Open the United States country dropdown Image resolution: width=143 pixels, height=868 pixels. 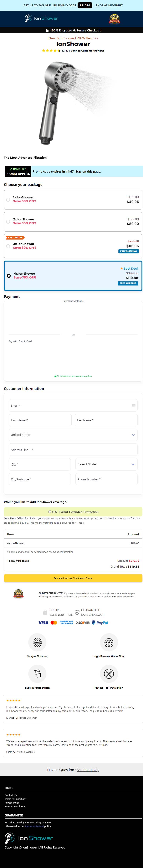click(x=73, y=435)
